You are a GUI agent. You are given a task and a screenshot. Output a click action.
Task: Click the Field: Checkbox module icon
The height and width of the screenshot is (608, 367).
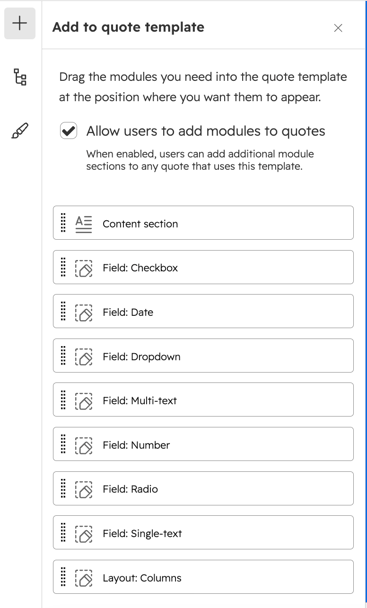[83, 268]
